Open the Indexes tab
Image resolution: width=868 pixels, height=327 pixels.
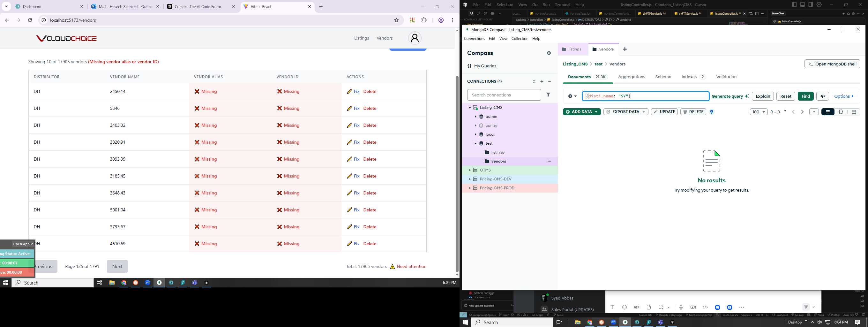[x=693, y=77]
